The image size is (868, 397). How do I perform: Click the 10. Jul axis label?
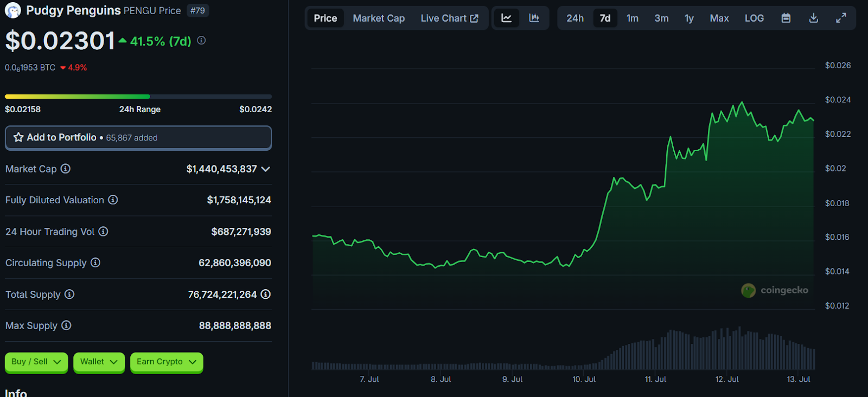(584, 379)
